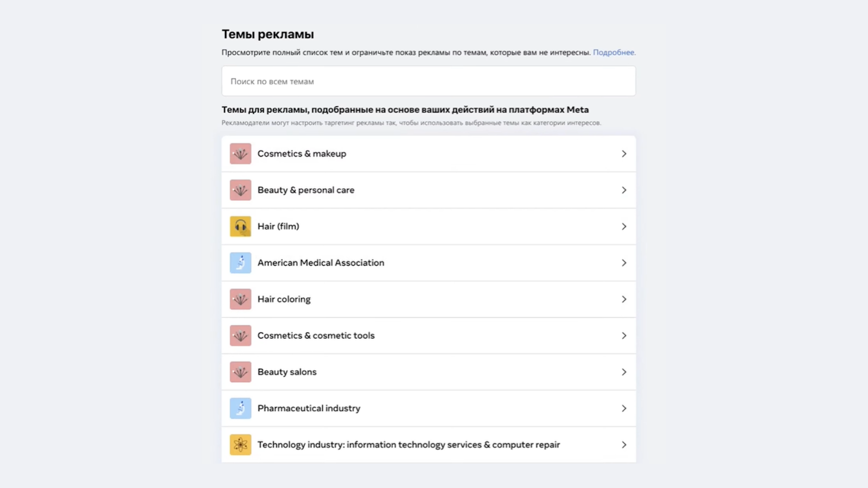Image resolution: width=868 pixels, height=488 pixels.
Task: Expand the Hair (film) row chevron
Action: tap(624, 227)
